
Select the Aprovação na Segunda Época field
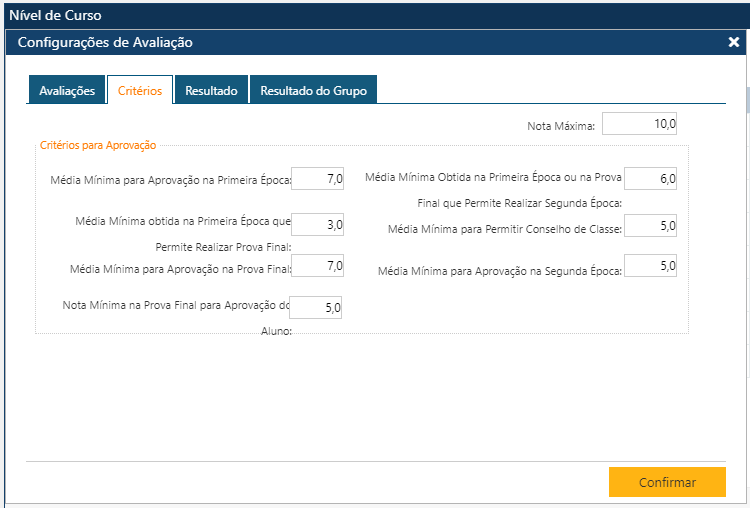coord(650,266)
